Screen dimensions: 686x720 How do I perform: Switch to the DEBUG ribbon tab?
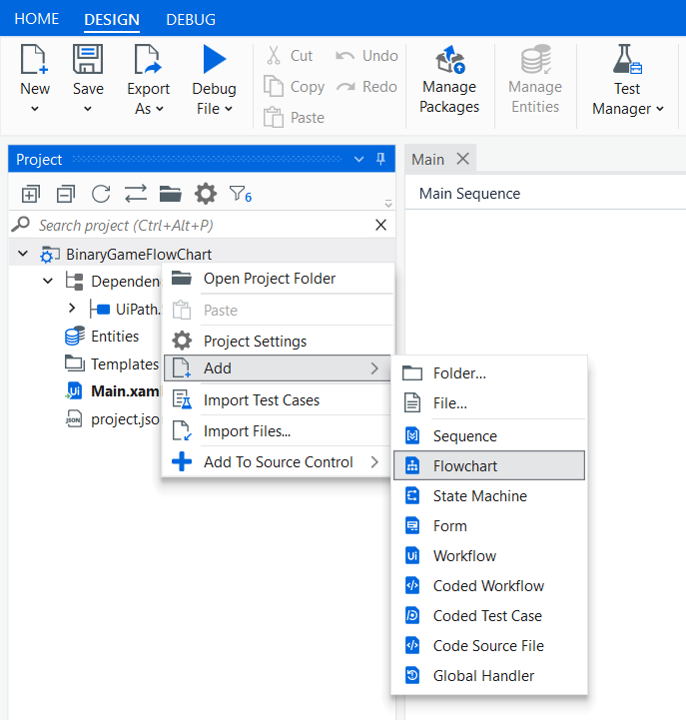191,20
